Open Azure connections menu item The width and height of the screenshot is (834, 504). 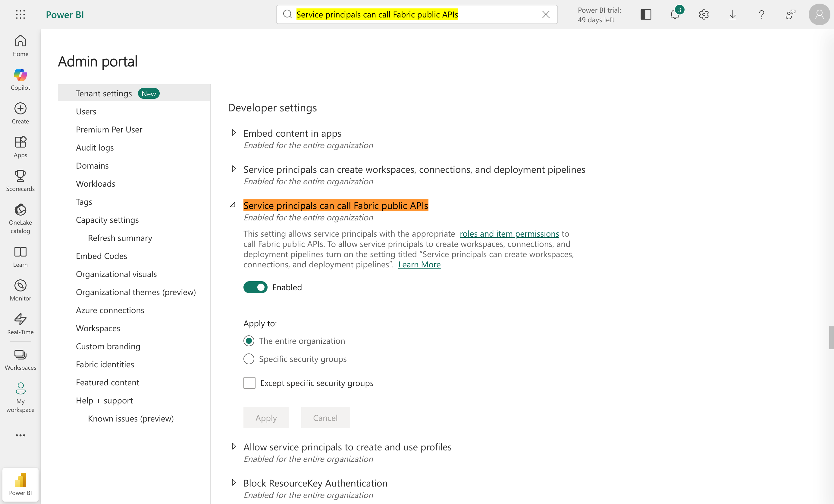(x=110, y=310)
